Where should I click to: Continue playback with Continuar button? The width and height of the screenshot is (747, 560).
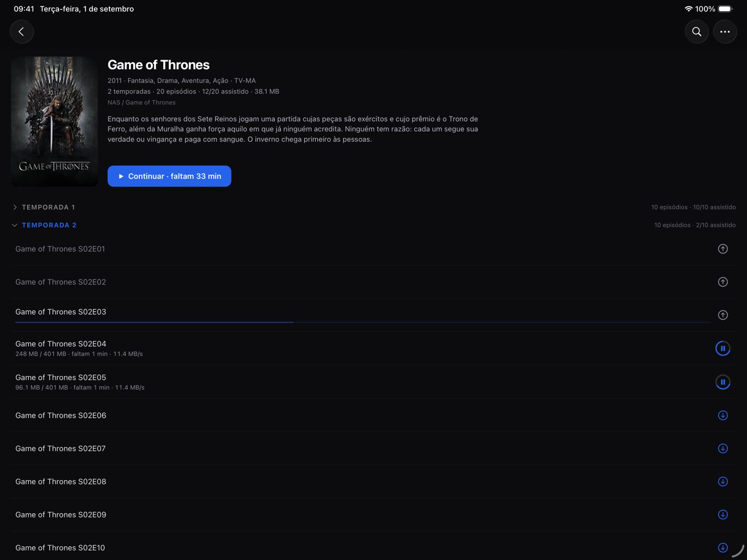[169, 177]
